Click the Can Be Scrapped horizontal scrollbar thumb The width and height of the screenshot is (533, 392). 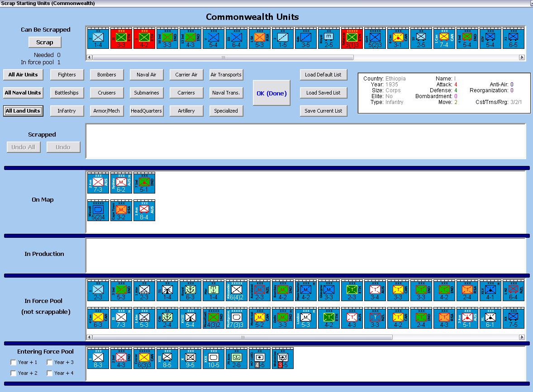point(223,57)
